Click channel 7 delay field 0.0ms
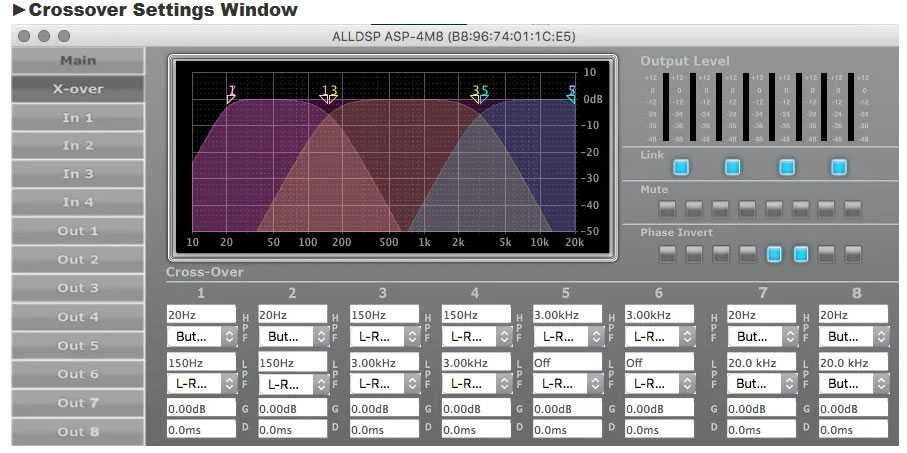 point(762,429)
